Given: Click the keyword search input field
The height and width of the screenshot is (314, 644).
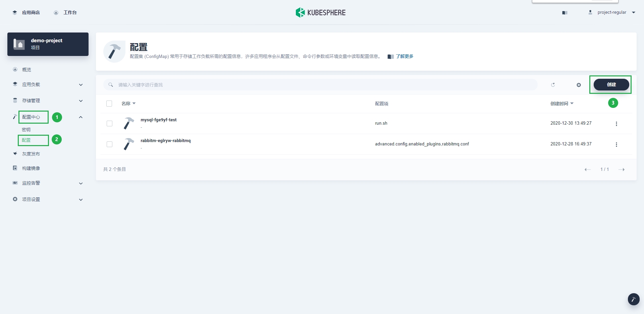Looking at the screenshot, I should pyautogui.click(x=302, y=85).
